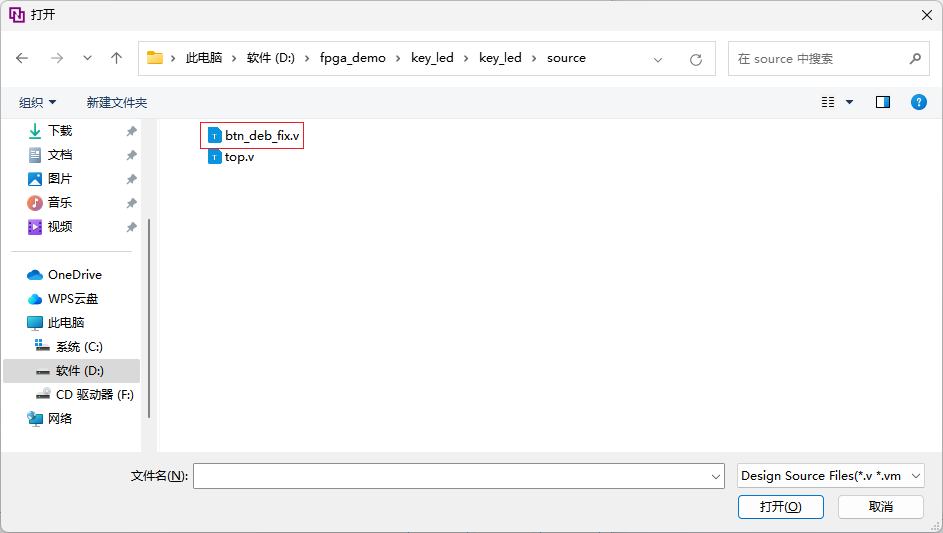Viewport: 943px width, 533px height.
Task: Open the view layout icon
Action: click(828, 102)
